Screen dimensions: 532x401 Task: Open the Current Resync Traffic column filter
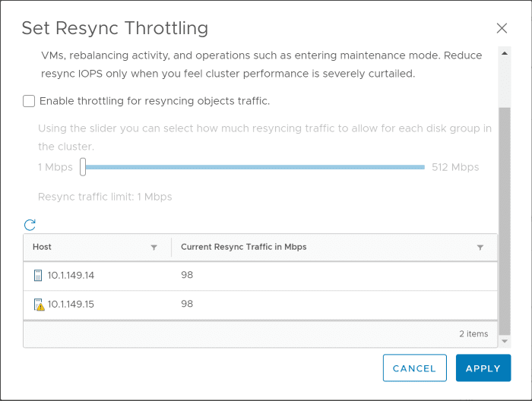pos(480,248)
